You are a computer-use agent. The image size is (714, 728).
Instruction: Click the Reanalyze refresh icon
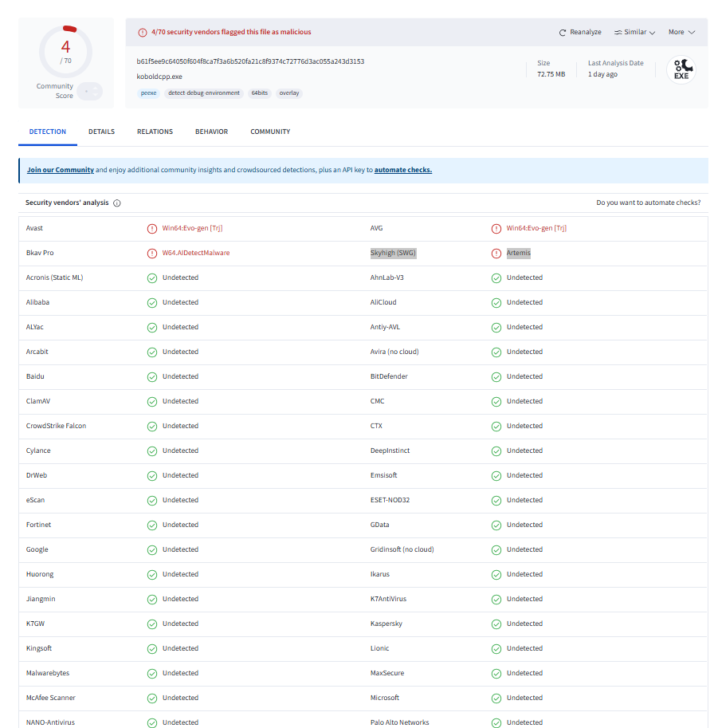(x=563, y=33)
